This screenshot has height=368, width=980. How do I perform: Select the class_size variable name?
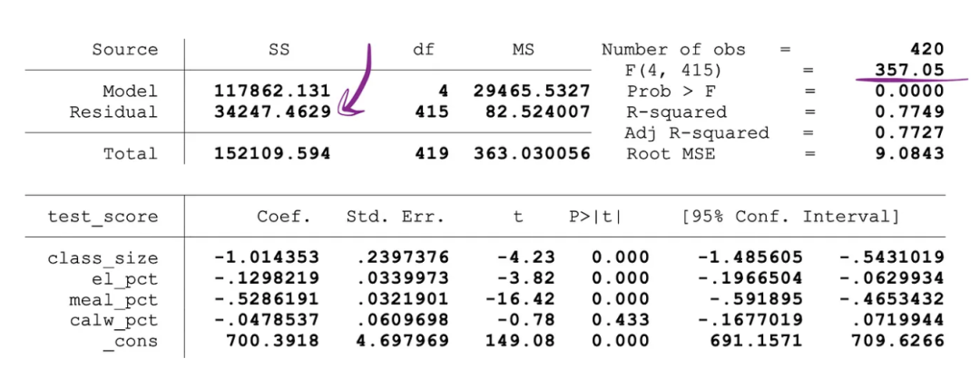pyautogui.click(x=103, y=258)
